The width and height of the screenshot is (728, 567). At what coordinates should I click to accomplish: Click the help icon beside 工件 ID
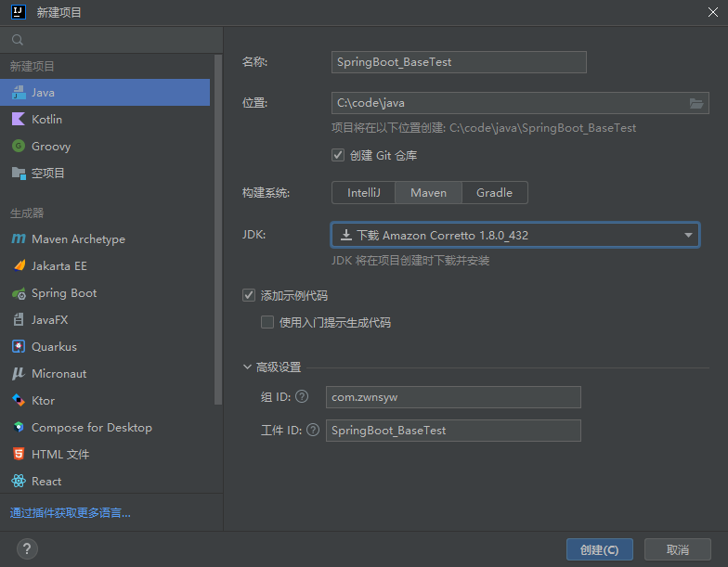(313, 431)
